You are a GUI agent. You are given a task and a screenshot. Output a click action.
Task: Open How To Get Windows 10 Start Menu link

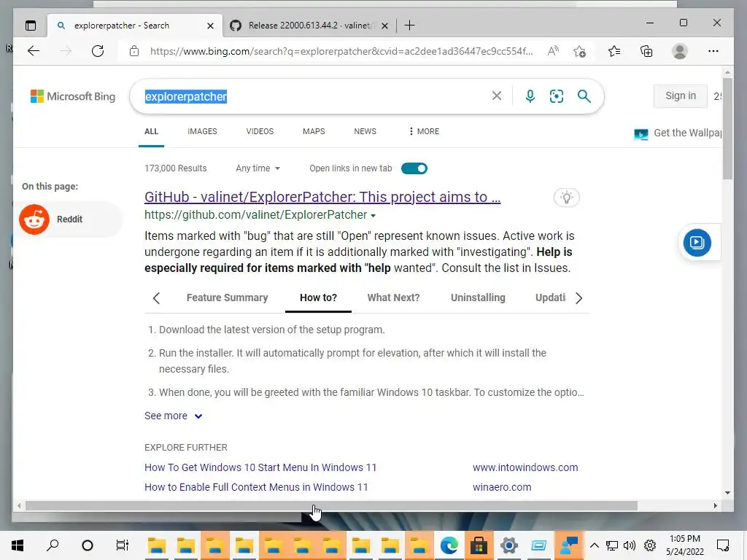pos(260,467)
